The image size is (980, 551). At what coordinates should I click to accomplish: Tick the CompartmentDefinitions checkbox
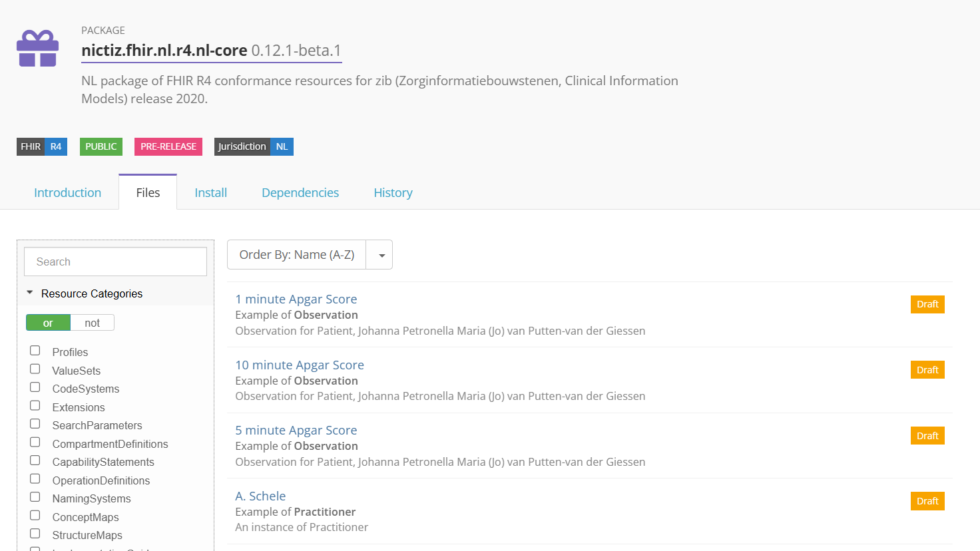point(35,442)
